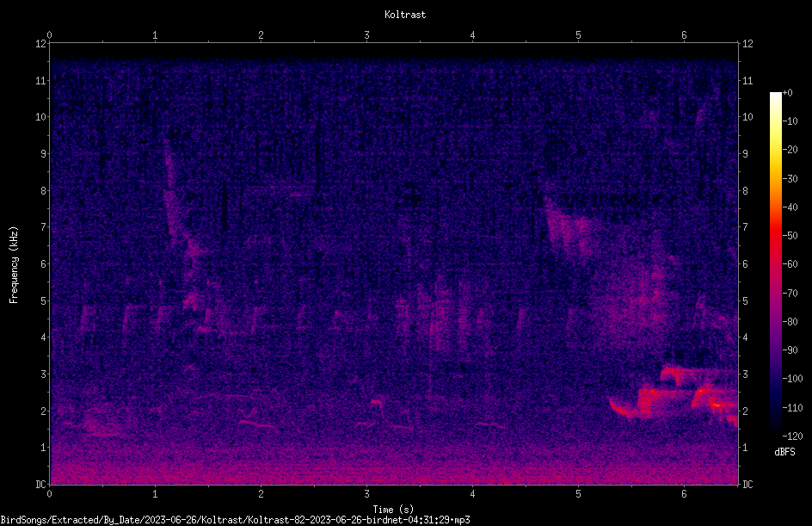Click the 8 kHz tick on left axis
Image resolution: width=812 pixels, height=526 pixels.
click(44, 191)
